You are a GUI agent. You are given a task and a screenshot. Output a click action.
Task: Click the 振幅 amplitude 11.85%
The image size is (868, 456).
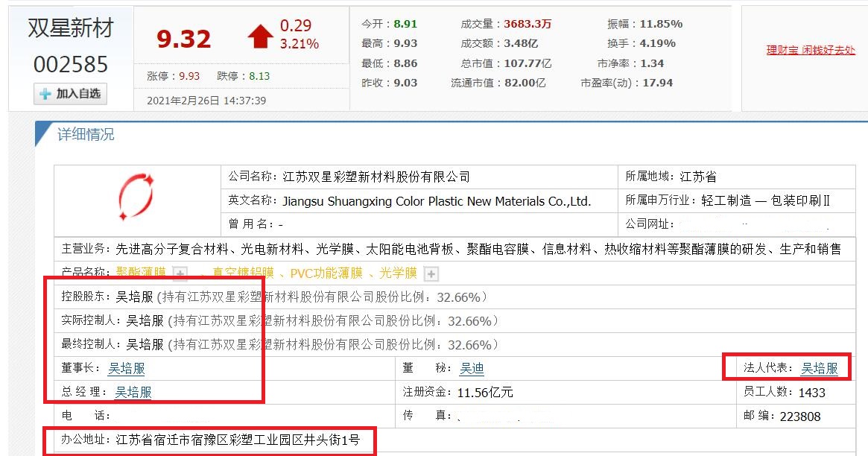(661, 24)
